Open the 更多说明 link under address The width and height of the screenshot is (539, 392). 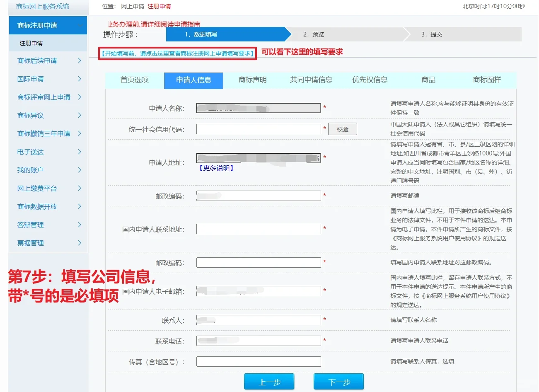[x=217, y=168]
